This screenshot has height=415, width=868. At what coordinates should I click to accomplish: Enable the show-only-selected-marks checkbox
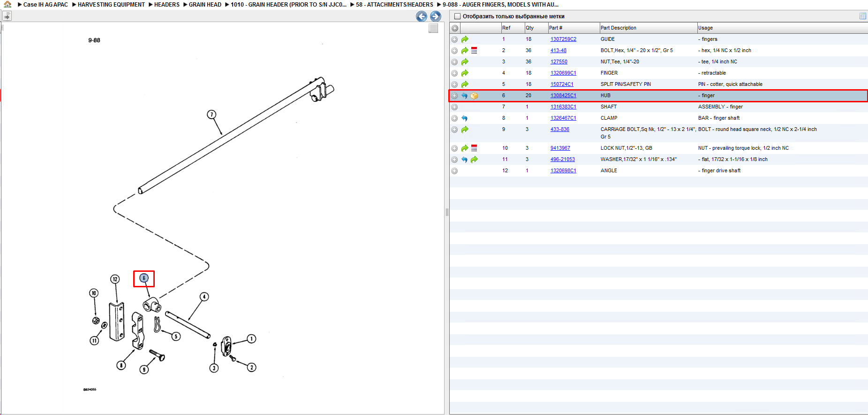[457, 16]
